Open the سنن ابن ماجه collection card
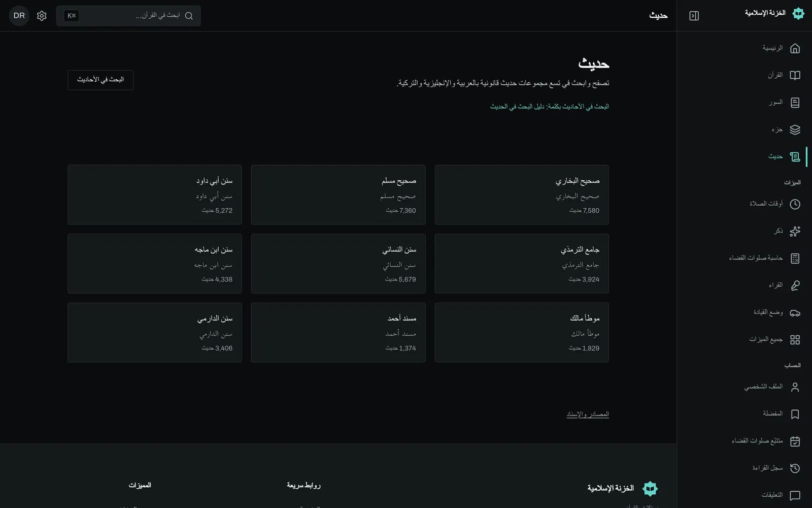Screen dimensions: 812x508 (155, 264)
